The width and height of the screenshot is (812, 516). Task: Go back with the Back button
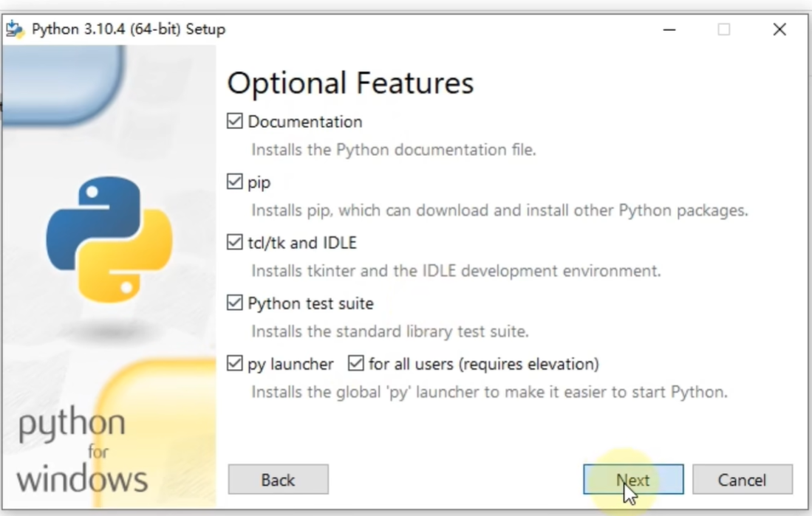click(x=278, y=480)
